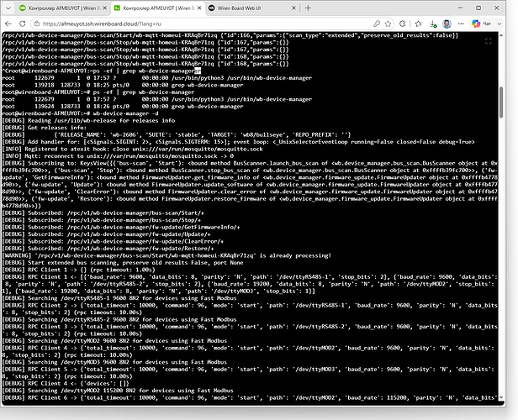518x420 pixels.
Task: Open the favorites list icon
Action: (419, 24)
